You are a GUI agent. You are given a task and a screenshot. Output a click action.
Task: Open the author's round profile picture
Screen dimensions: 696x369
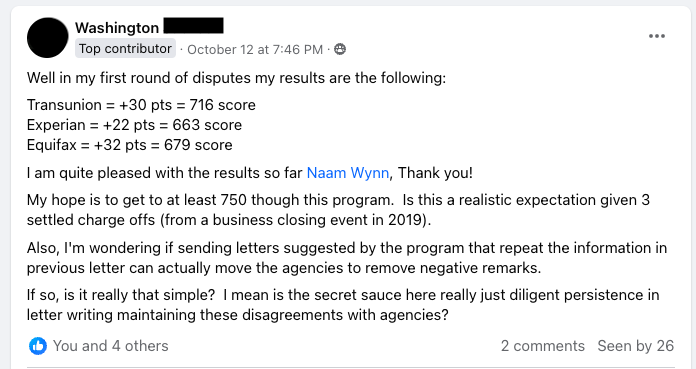pos(47,38)
